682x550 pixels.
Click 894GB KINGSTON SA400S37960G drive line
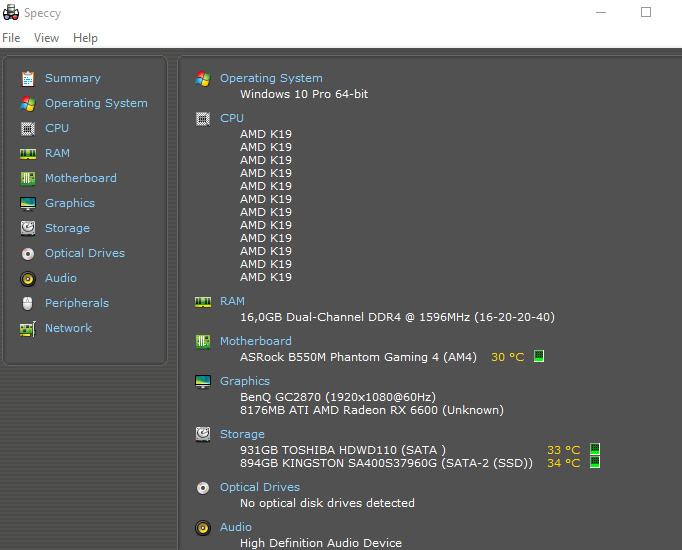pyautogui.click(x=386, y=463)
